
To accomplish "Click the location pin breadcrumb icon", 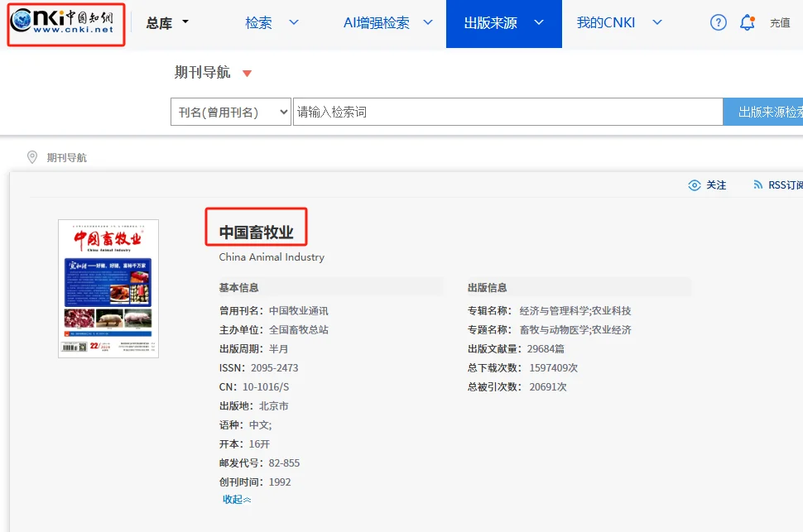I will [31, 157].
